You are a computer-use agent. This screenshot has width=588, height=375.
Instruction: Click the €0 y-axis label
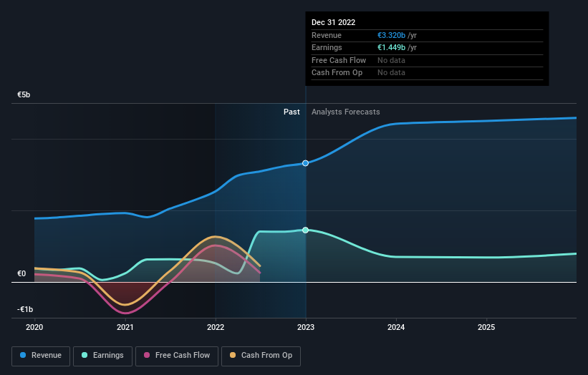21,274
